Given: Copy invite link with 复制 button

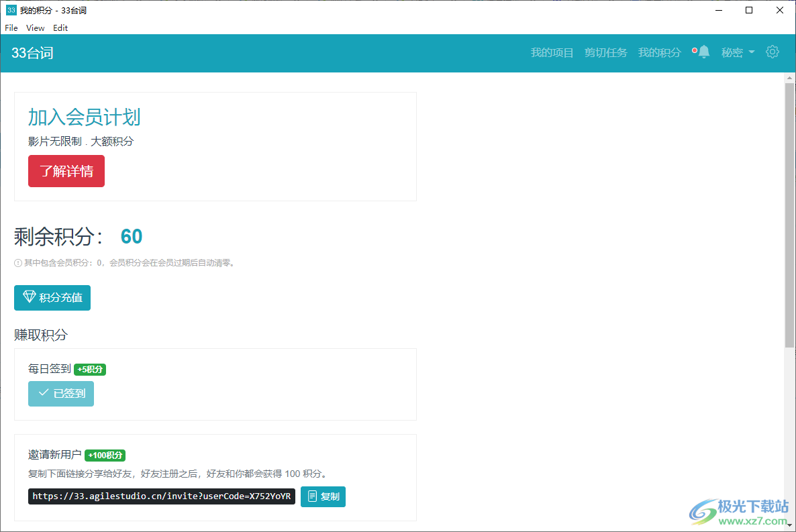Looking at the screenshot, I should pyautogui.click(x=323, y=496).
